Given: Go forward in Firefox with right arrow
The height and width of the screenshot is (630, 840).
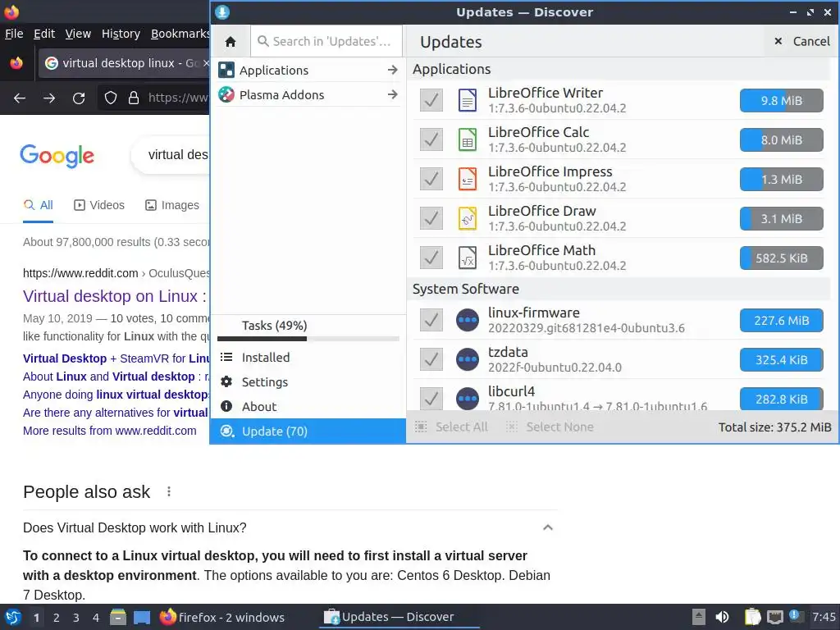Looking at the screenshot, I should (x=49, y=98).
